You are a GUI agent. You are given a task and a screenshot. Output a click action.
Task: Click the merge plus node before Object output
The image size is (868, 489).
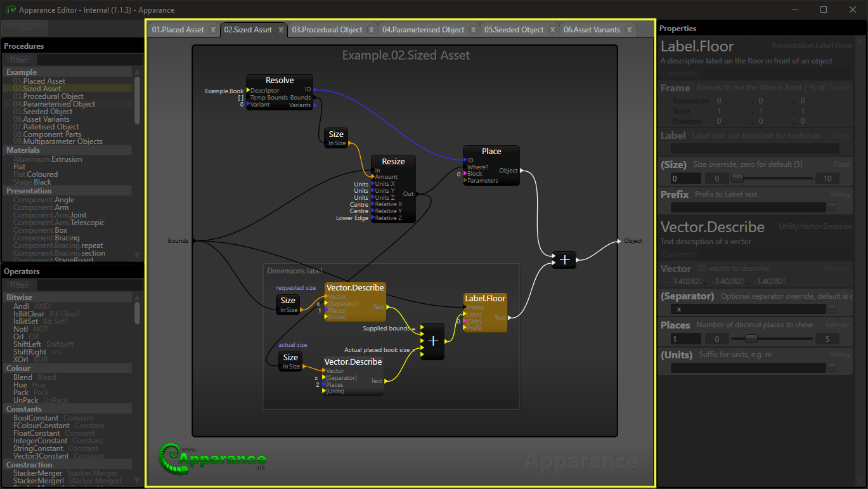tap(564, 260)
